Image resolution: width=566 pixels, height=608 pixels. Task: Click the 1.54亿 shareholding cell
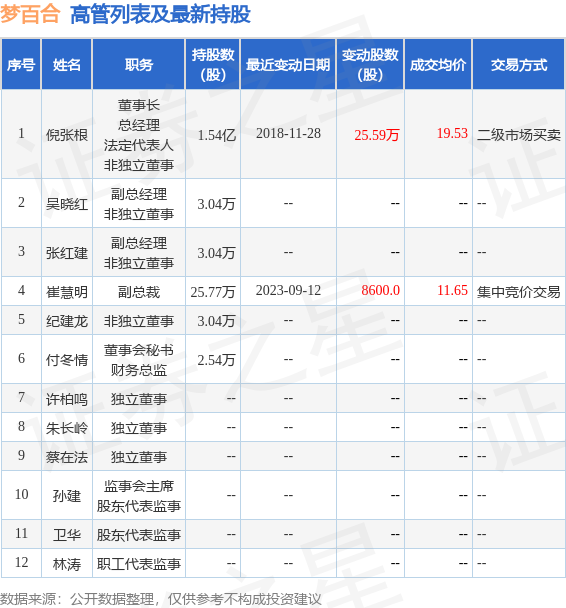click(216, 135)
